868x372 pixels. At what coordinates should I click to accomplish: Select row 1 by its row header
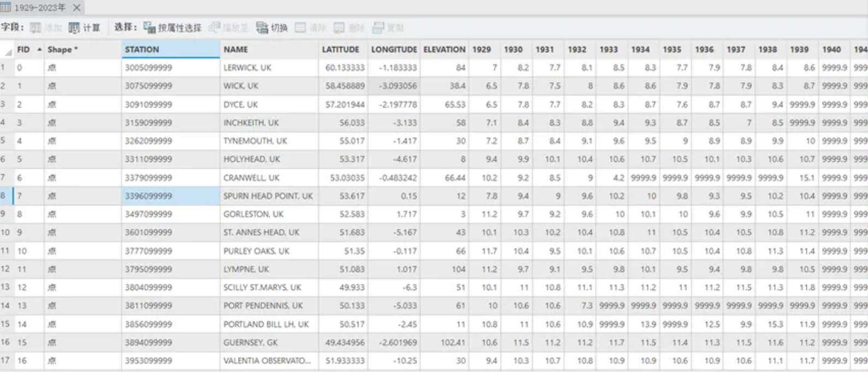7,68
